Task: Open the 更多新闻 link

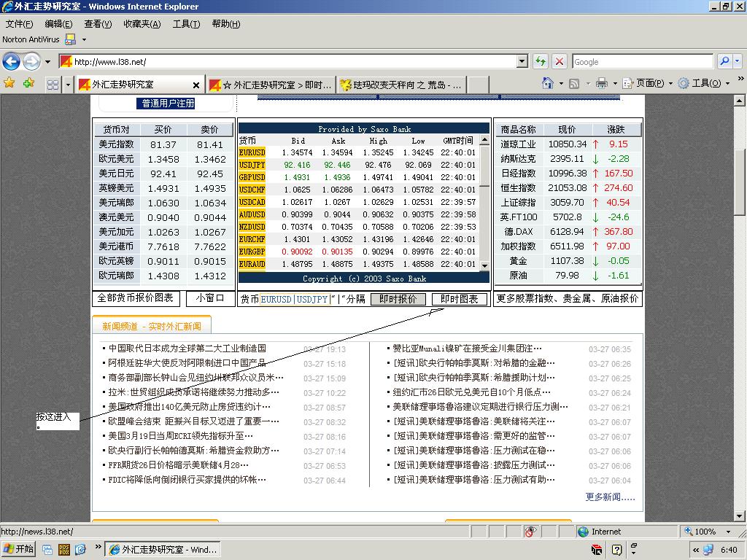Action: click(610, 497)
